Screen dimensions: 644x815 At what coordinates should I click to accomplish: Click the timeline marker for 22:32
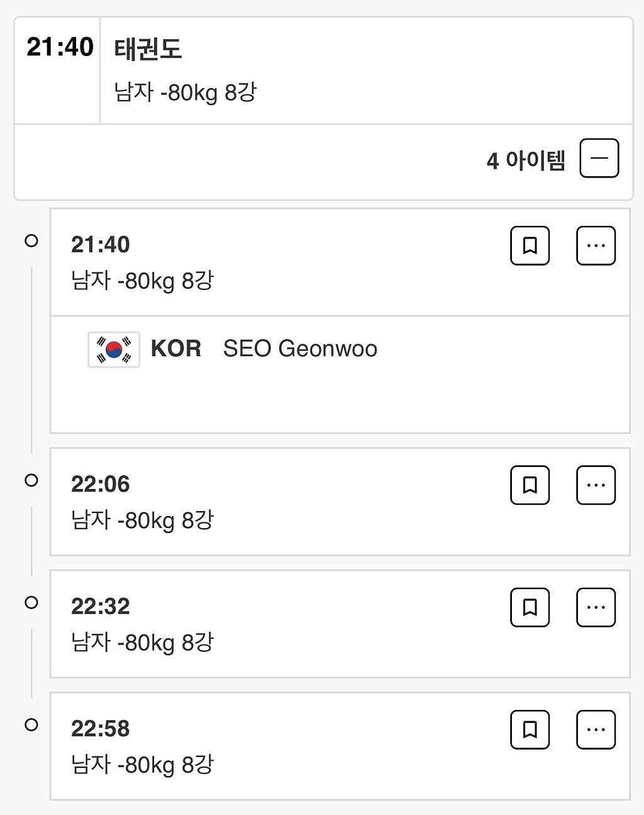click(31, 602)
